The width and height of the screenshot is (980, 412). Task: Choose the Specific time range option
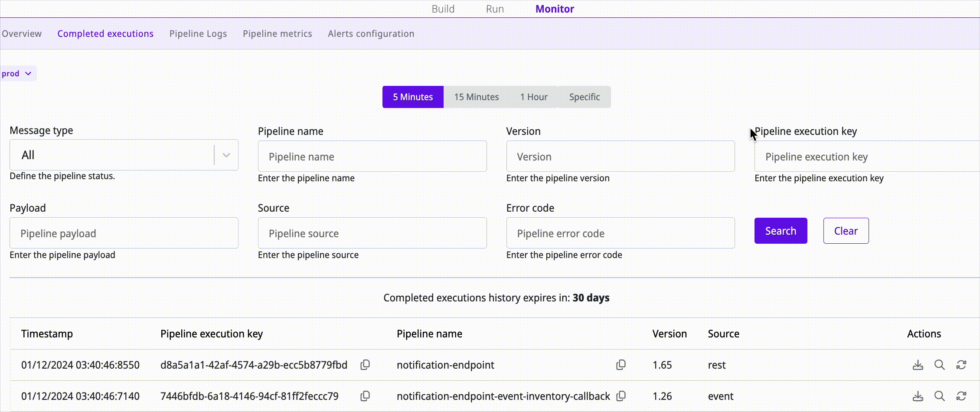pos(584,97)
